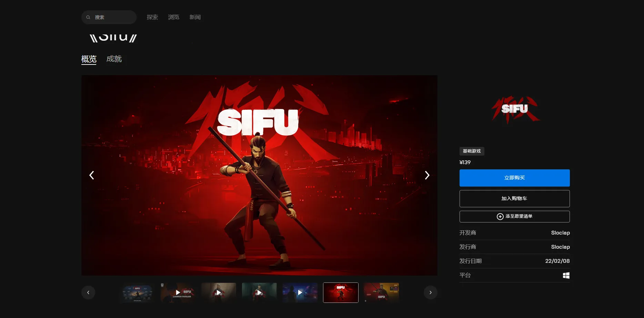The image size is (644, 318).
Task: Click the plus icon on wishlist button
Action: pos(500,216)
